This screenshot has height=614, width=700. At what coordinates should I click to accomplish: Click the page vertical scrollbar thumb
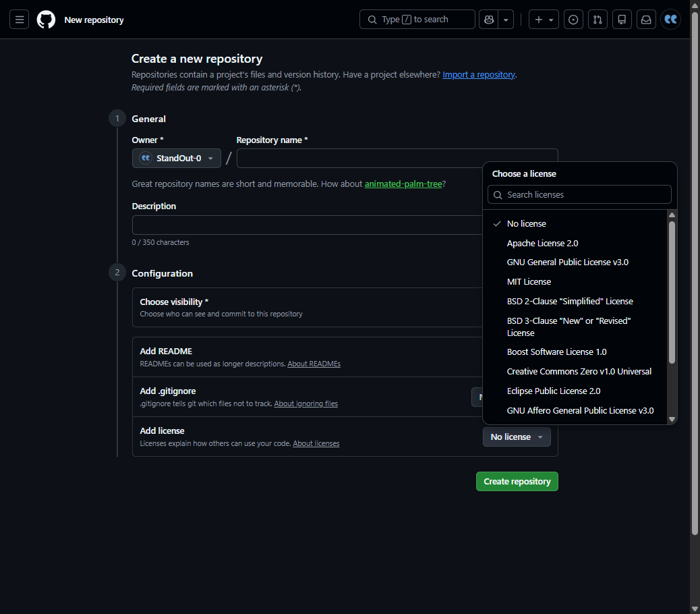coord(695,273)
